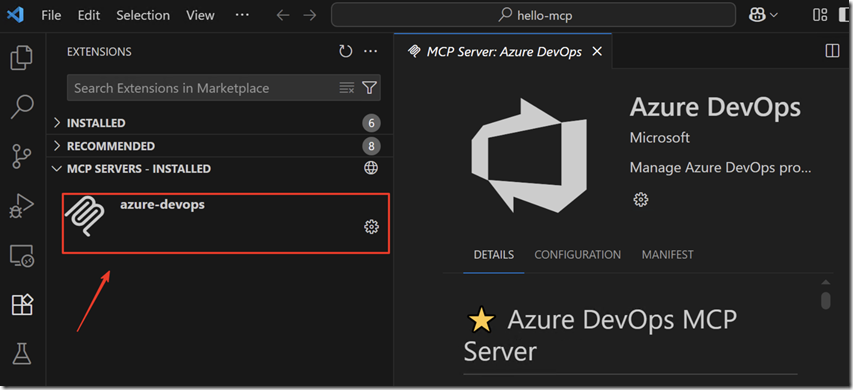
Task: Click the details pane vertical scrollbar thumb
Action: click(826, 301)
